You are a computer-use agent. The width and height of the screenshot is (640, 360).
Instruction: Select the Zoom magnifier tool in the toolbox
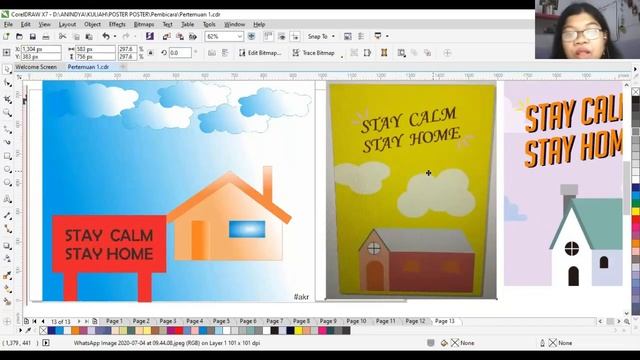click(x=7, y=113)
